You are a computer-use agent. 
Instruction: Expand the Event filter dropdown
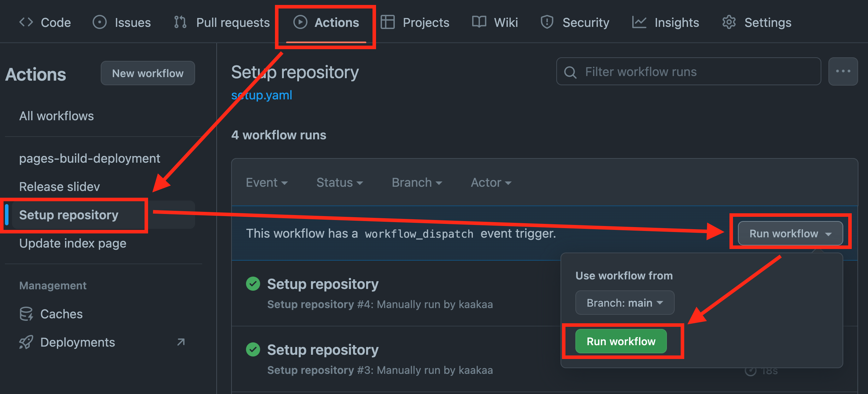click(x=266, y=182)
